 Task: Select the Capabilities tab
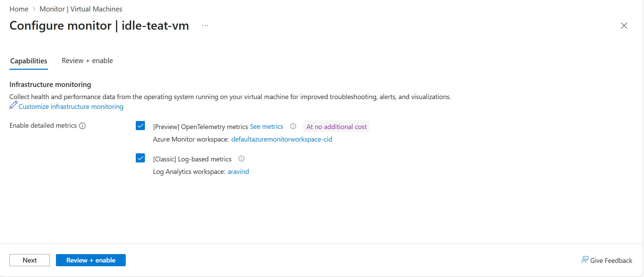pos(29,61)
